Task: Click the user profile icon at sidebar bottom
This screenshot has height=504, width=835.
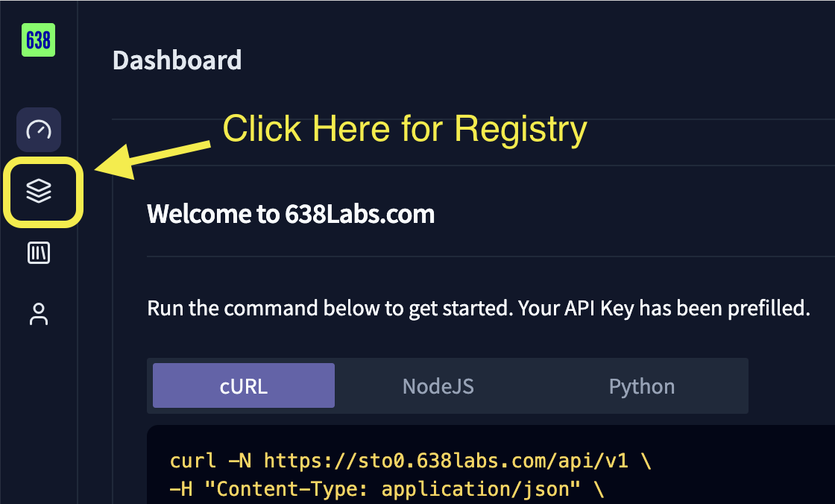Action: click(38, 315)
